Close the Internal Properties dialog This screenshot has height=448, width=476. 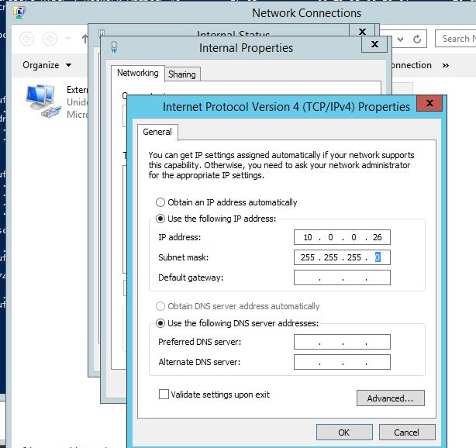pos(375,45)
